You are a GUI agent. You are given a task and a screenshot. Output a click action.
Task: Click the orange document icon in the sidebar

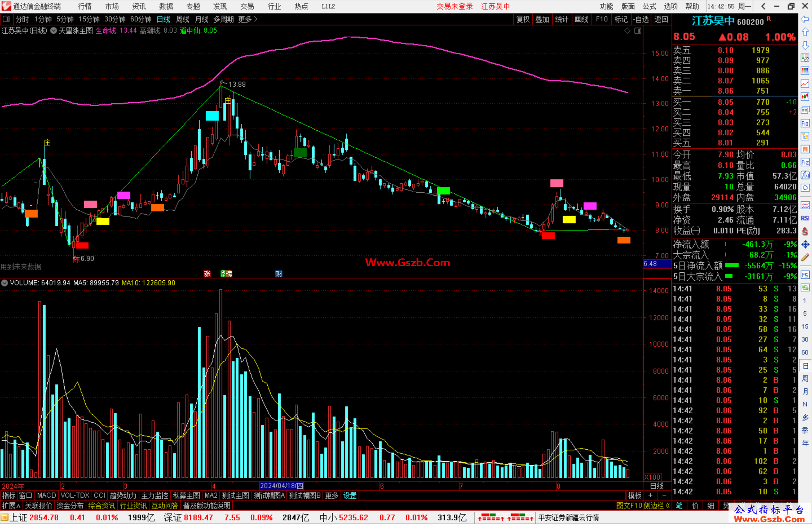point(805,149)
